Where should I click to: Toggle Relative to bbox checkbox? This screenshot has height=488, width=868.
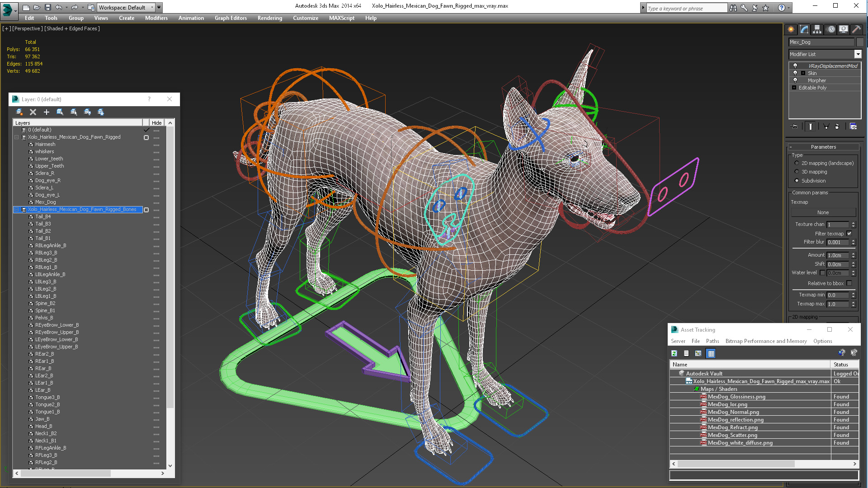[849, 283]
